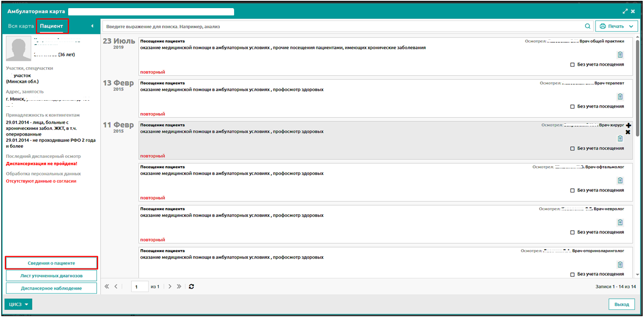
Task: Expand card window with fullscreen arrows icon
Action: coord(625,11)
